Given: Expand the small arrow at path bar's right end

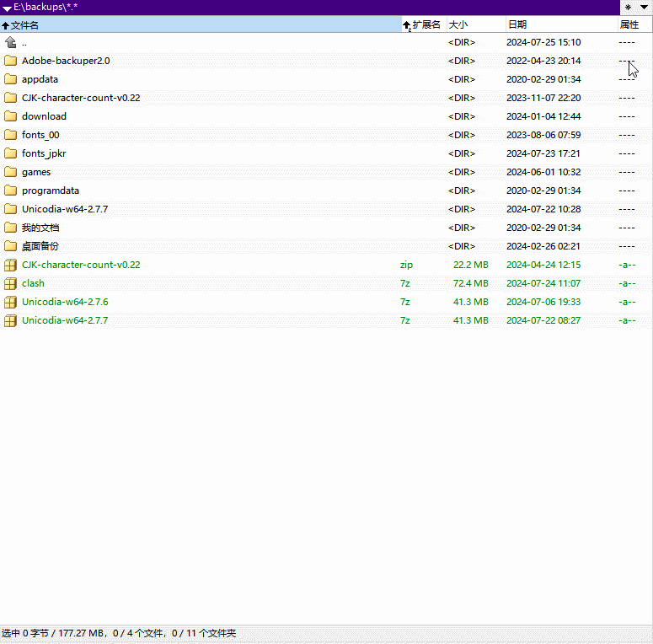Looking at the screenshot, I should [x=644, y=8].
